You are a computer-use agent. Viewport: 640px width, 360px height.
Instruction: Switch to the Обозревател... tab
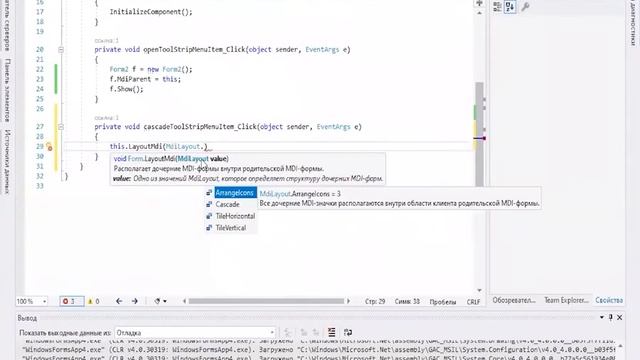(x=514, y=300)
